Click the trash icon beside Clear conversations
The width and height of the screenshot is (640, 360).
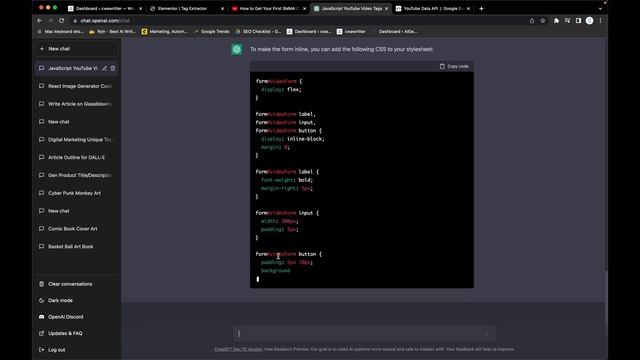tap(42, 284)
